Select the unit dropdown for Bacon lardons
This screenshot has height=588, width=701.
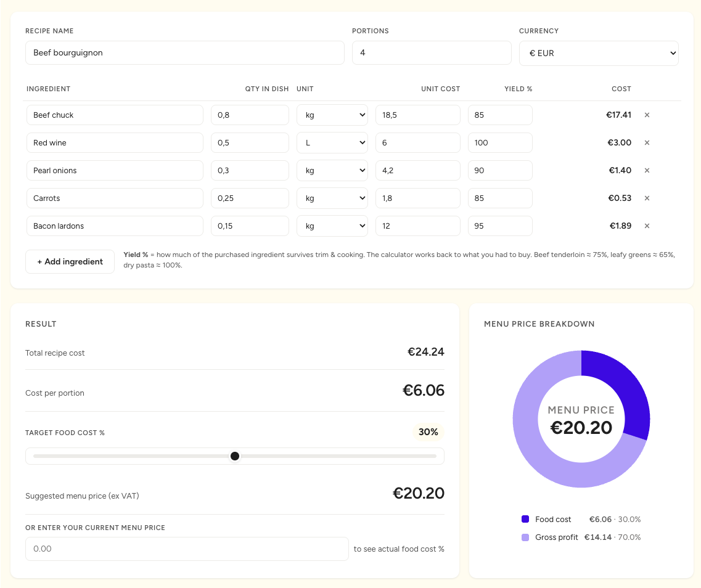point(332,226)
